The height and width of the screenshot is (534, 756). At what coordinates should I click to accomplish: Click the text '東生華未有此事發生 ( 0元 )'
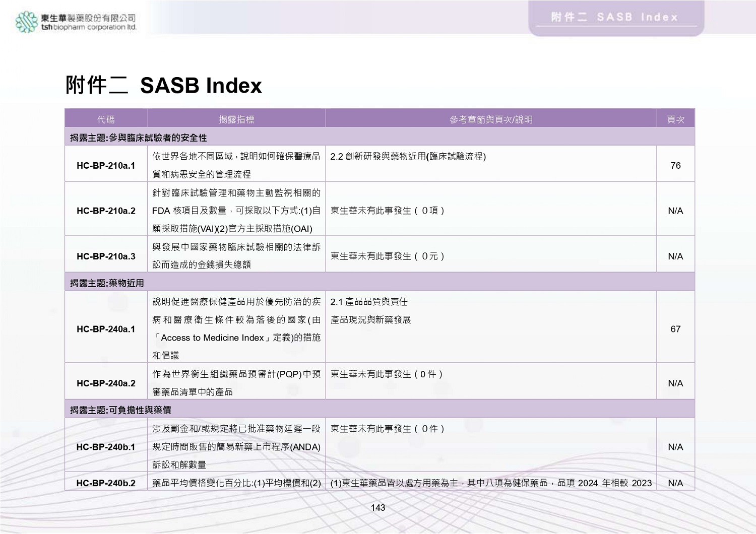387,256
